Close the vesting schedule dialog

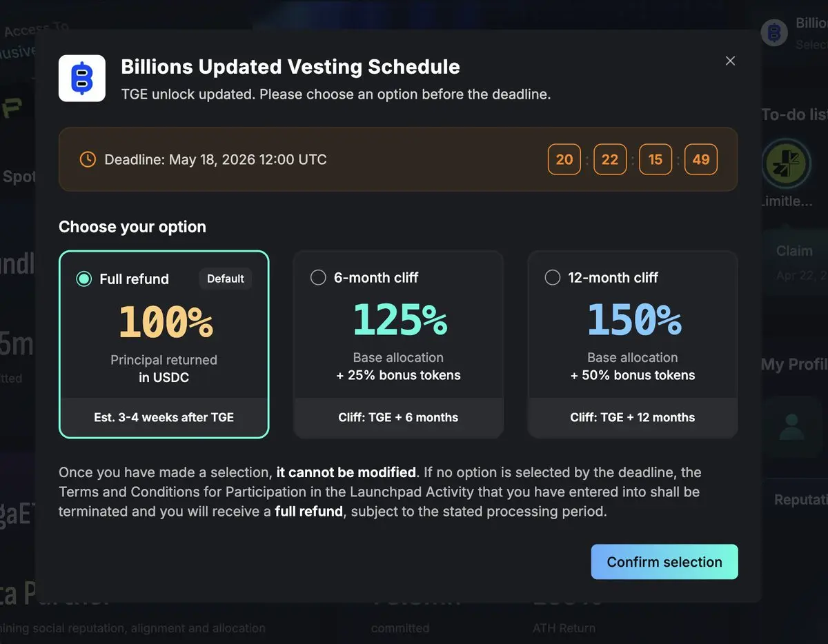pyautogui.click(x=730, y=61)
